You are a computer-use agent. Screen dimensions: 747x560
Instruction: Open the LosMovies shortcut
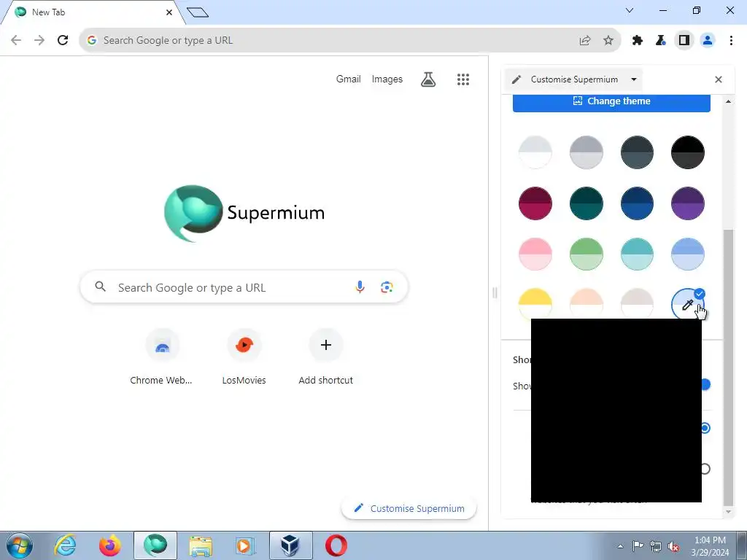(244, 357)
